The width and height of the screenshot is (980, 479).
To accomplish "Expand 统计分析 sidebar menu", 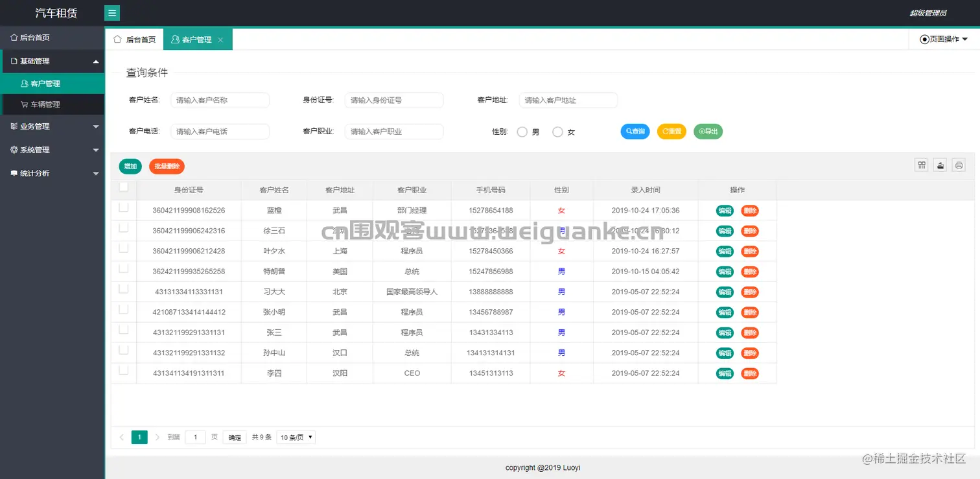I will (52, 173).
